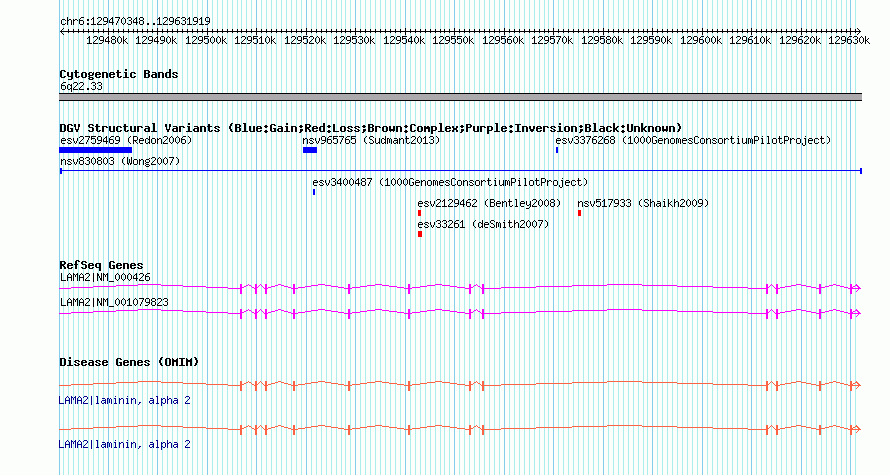Click the long nsv830803 Wong2007 variant line
This screenshot has width=890, height=475.
coord(461,171)
